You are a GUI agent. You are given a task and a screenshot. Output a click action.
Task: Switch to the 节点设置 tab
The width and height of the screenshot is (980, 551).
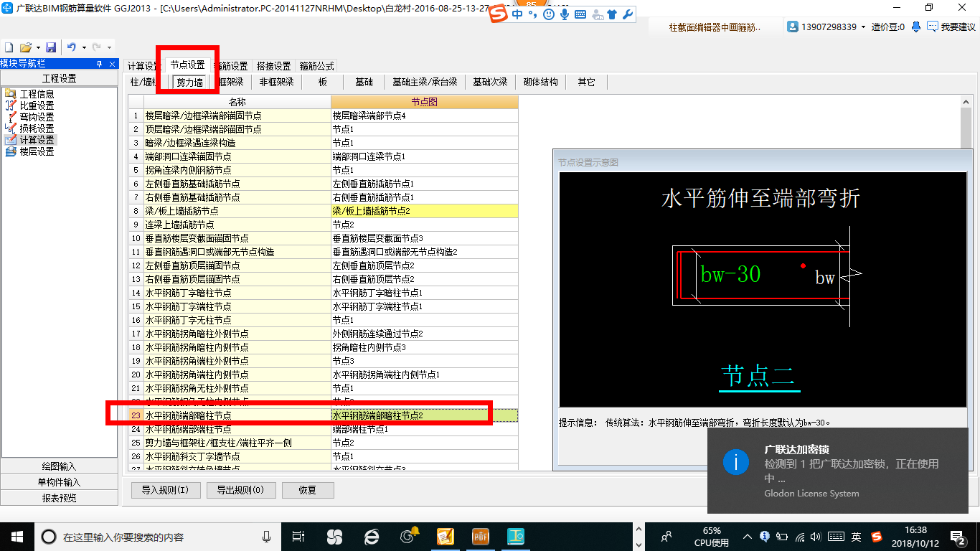click(x=187, y=65)
